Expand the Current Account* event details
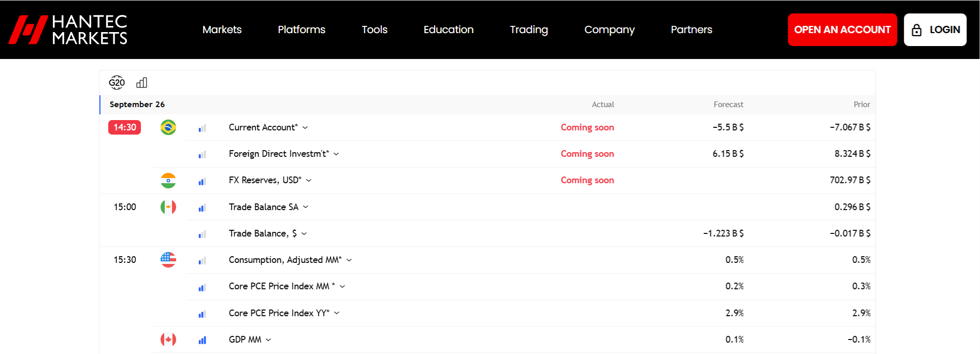 coord(305,128)
